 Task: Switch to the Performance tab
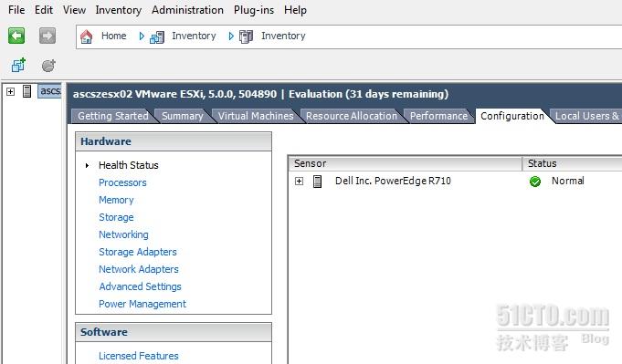point(438,116)
